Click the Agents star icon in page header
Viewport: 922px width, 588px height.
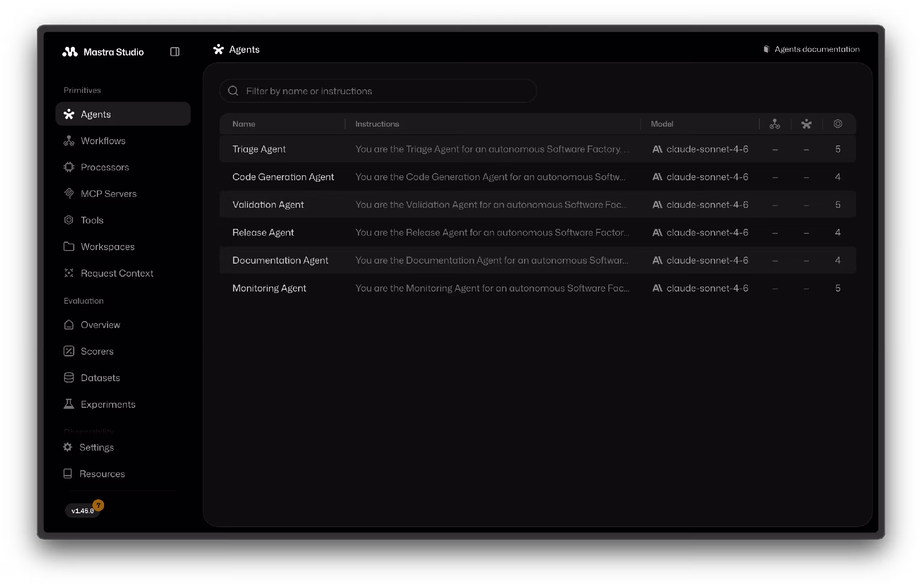tap(219, 49)
